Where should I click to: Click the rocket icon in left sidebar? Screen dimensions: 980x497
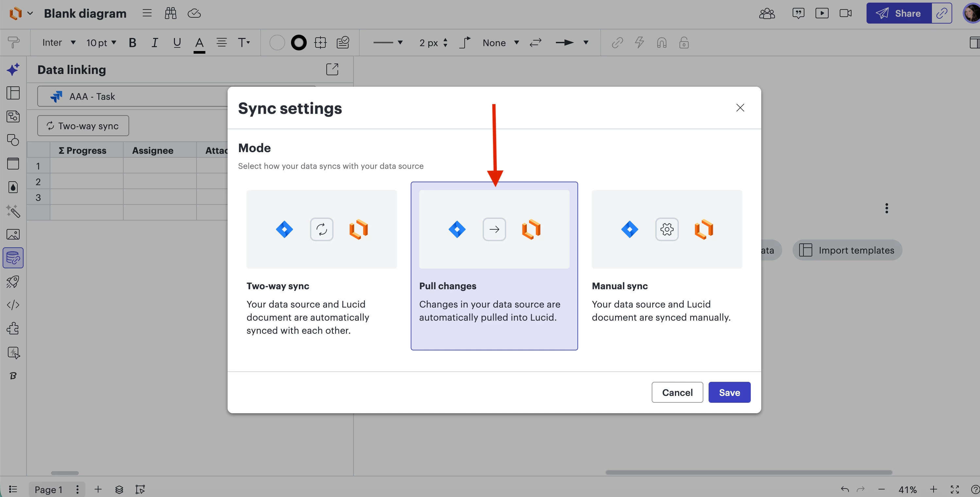pyautogui.click(x=13, y=282)
